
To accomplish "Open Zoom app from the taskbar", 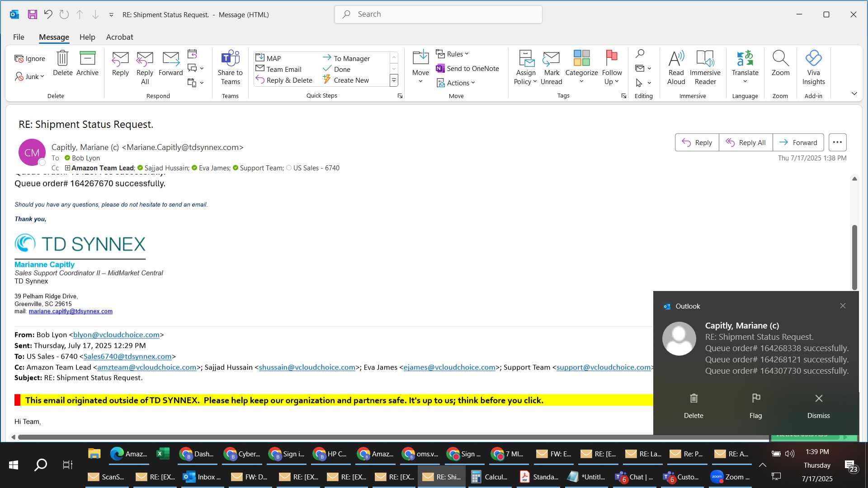I will 730,477.
